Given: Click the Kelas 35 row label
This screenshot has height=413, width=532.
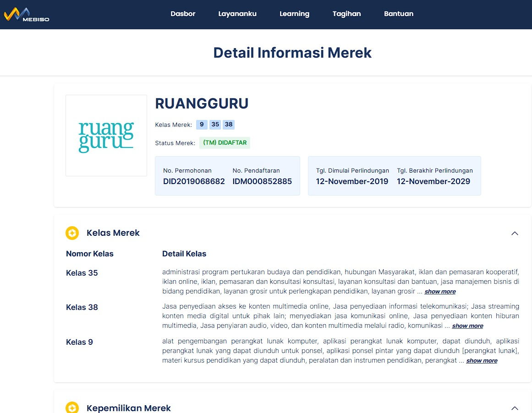Looking at the screenshot, I should [x=82, y=273].
